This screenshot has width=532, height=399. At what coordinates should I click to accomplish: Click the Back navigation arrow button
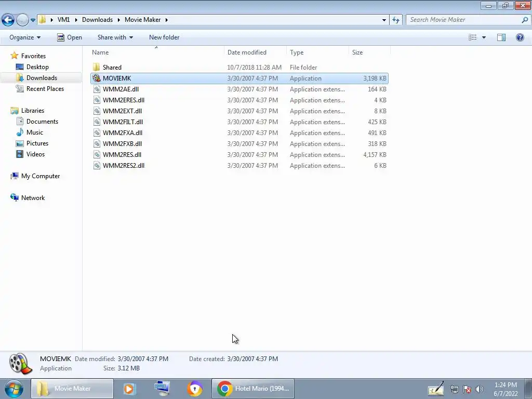click(x=8, y=20)
